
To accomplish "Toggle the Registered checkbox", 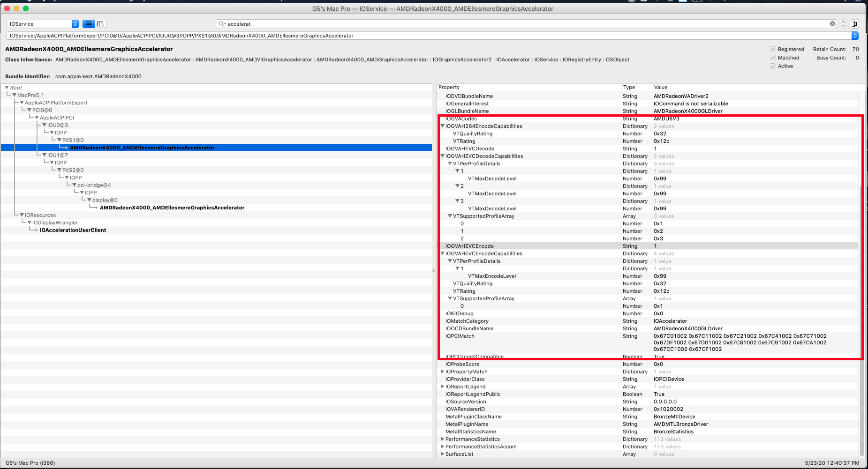I will click(x=773, y=49).
